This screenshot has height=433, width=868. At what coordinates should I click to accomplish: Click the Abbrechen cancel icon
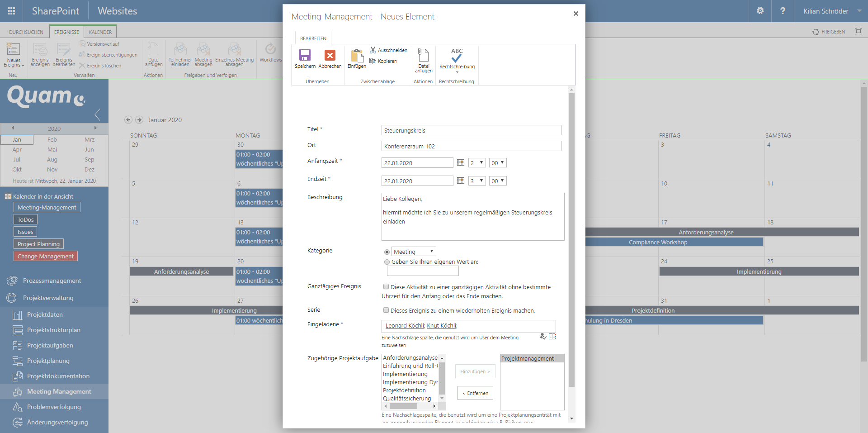tap(330, 56)
